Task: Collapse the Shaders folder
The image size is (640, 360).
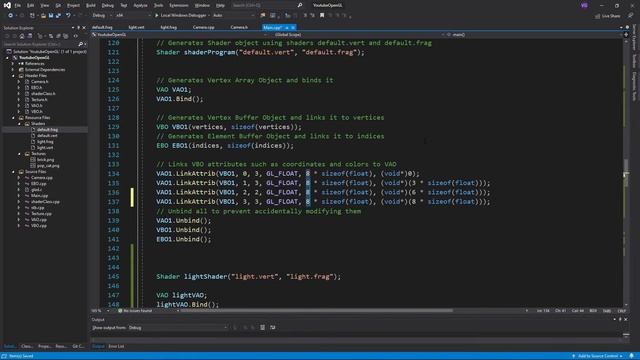Action: [19, 124]
